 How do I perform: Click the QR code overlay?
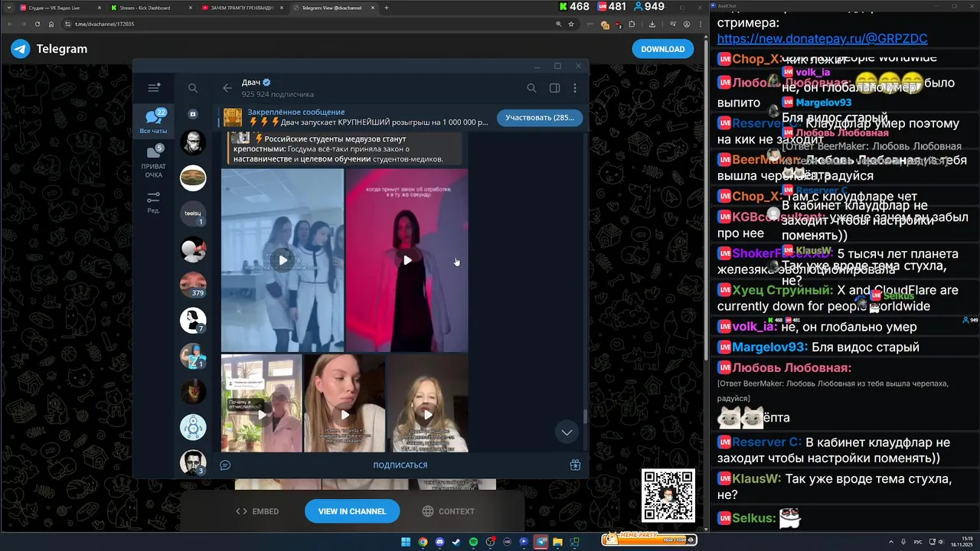pos(668,496)
